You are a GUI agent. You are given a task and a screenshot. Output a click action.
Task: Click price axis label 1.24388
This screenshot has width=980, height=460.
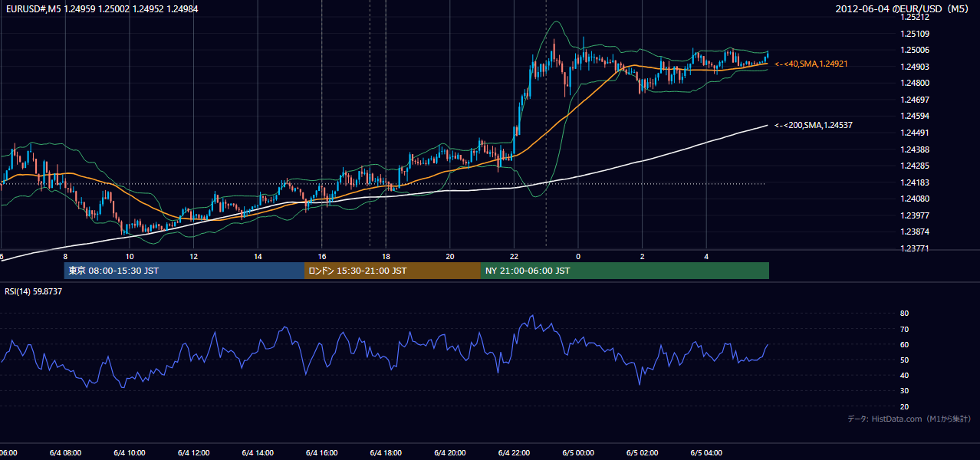[x=915, y=149]
